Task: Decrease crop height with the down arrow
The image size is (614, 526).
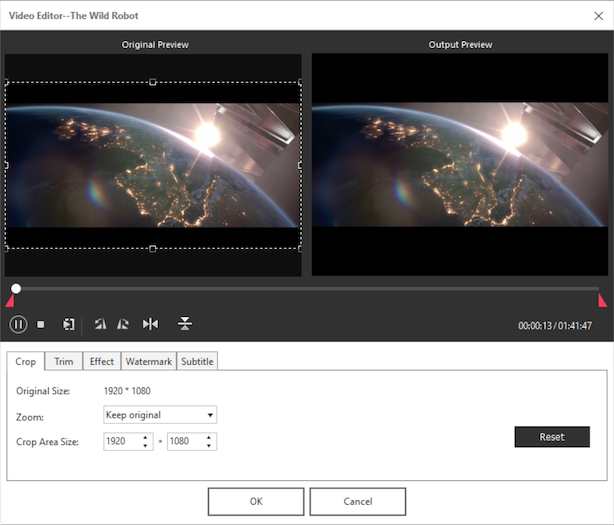Action: 209,446
